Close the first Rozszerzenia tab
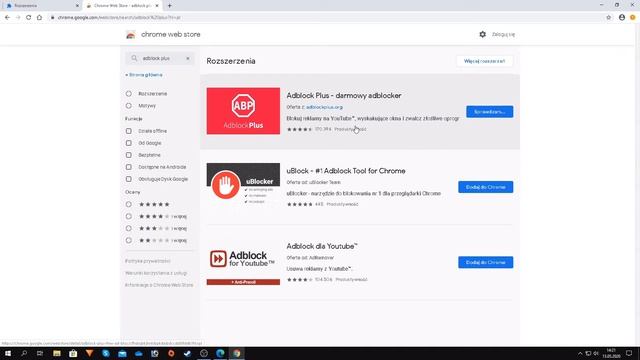 77,6
